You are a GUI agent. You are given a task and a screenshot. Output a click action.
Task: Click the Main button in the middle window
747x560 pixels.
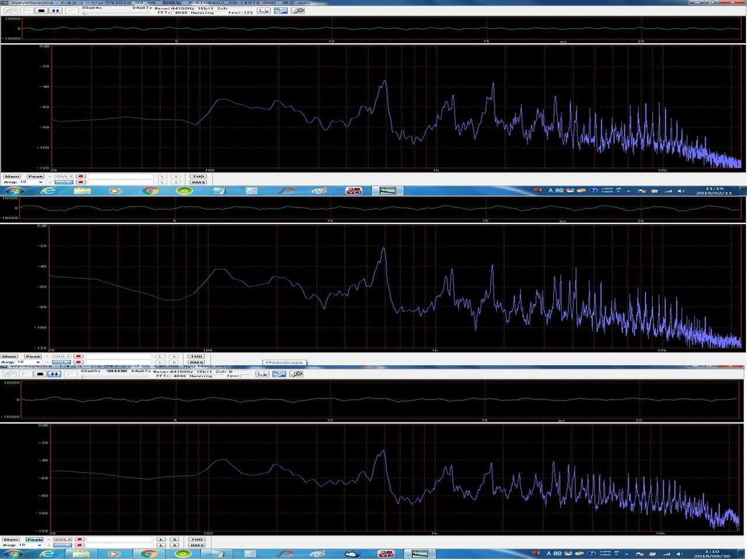(x=9, y=356)
